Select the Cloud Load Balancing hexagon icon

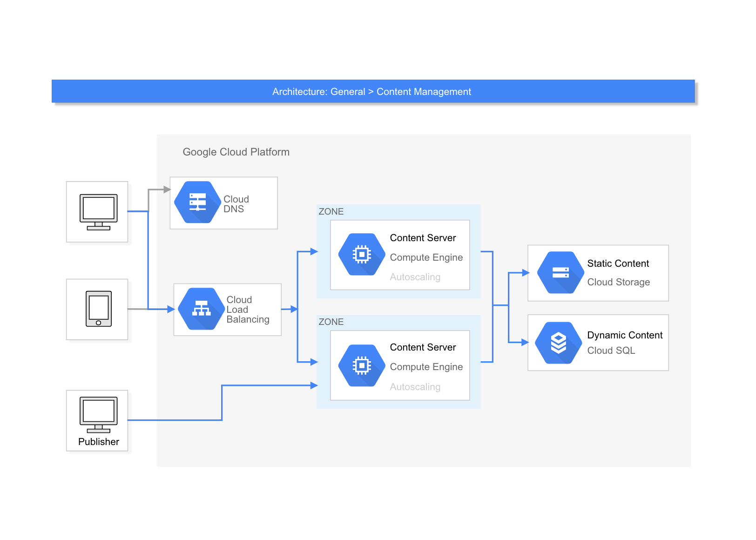pyautogui.click(x=201, y=309)
